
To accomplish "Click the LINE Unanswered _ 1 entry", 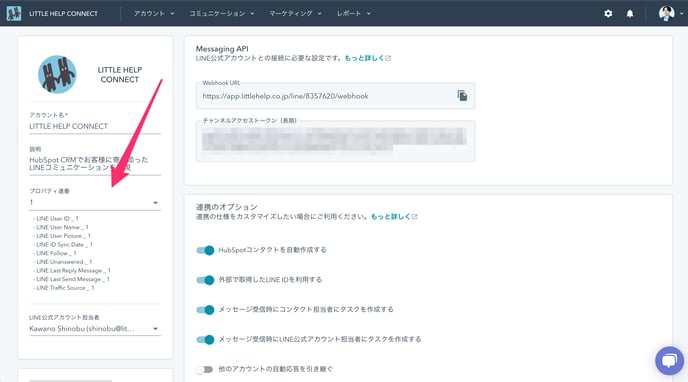I will coord(63,262).
